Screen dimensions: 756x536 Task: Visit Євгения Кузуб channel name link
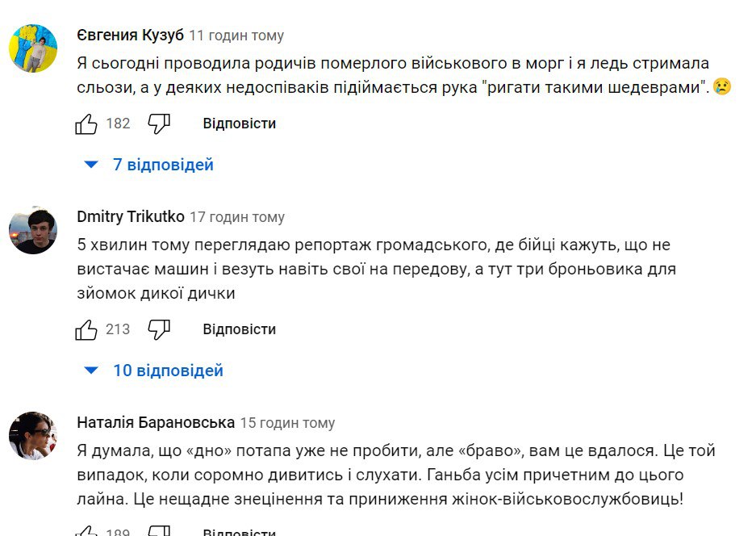coord(130,35)
